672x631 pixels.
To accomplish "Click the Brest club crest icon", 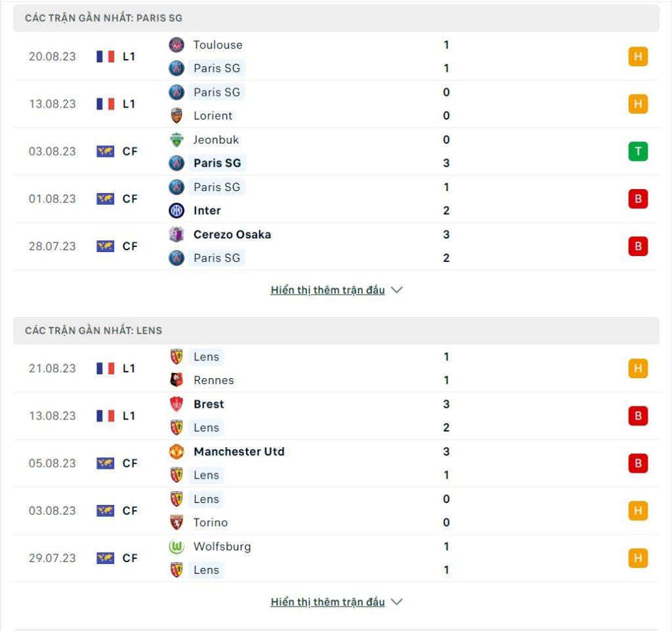I will (x=176, y=404).
